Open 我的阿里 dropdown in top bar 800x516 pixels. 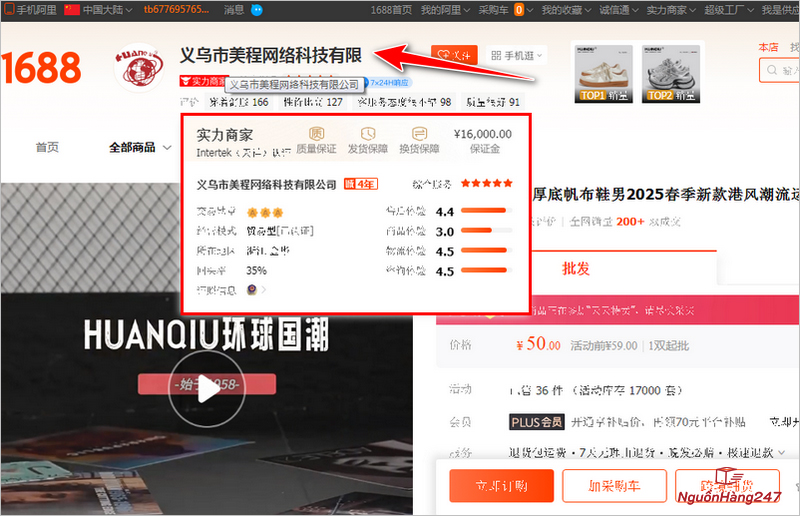coord(444,9)
